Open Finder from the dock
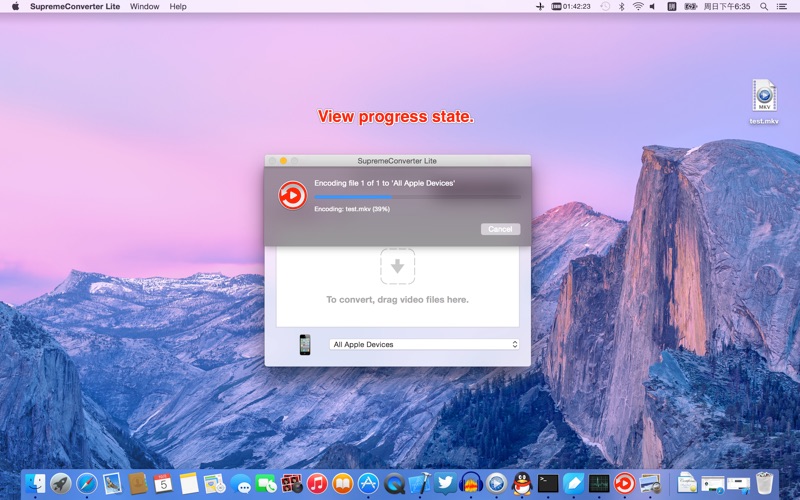Screen dimensions: 800x500 coord(35,484)
